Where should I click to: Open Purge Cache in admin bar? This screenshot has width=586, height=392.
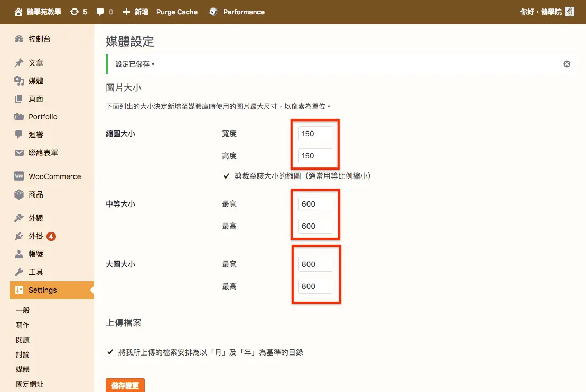click(x=177, y=12)
